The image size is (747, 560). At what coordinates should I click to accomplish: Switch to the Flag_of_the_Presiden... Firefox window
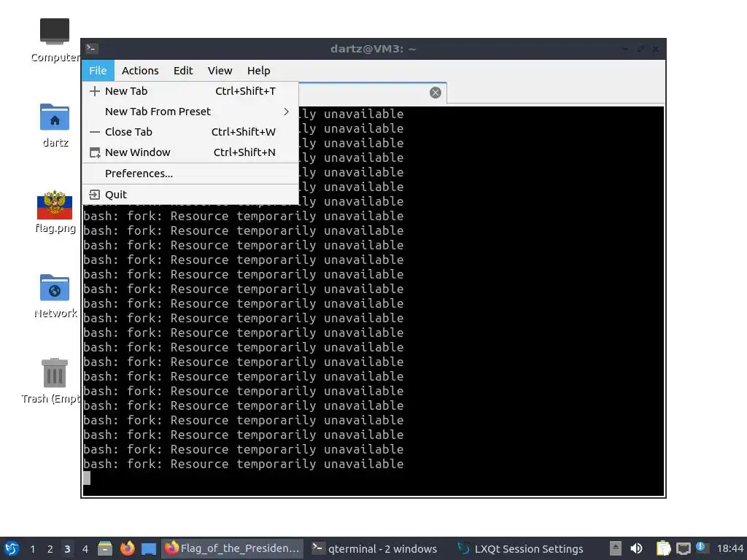(x=233, y=548)
